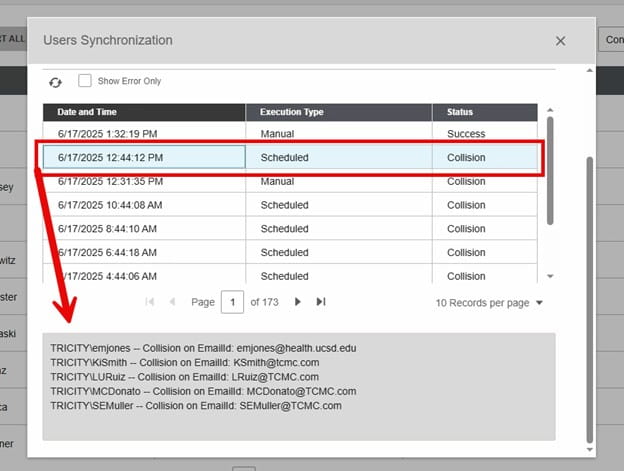
Task: Select the 1:32:19 PM Success row
Action: pos(290,134)
